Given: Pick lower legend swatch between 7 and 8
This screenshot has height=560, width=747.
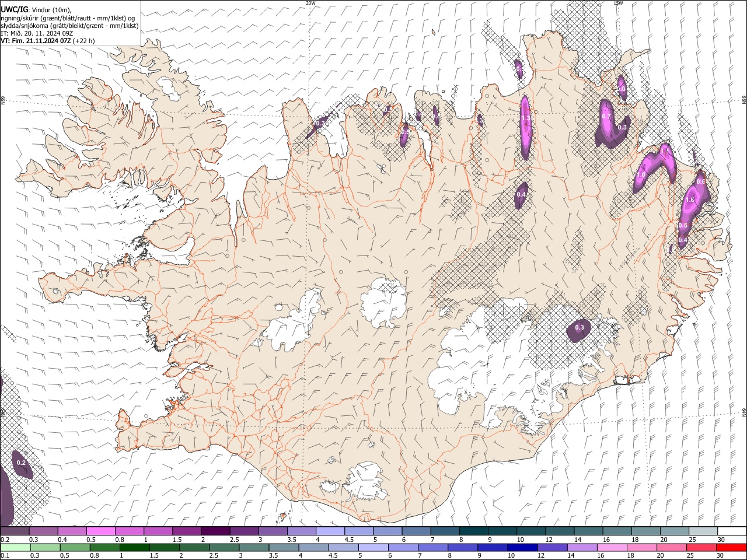Looking at the screenshot, I should [432, 547].
